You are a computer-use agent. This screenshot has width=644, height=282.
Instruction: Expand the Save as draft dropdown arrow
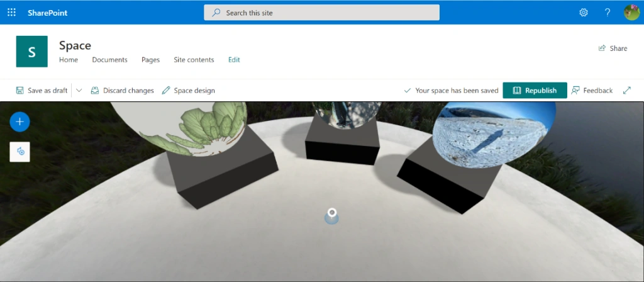point(79,91)
